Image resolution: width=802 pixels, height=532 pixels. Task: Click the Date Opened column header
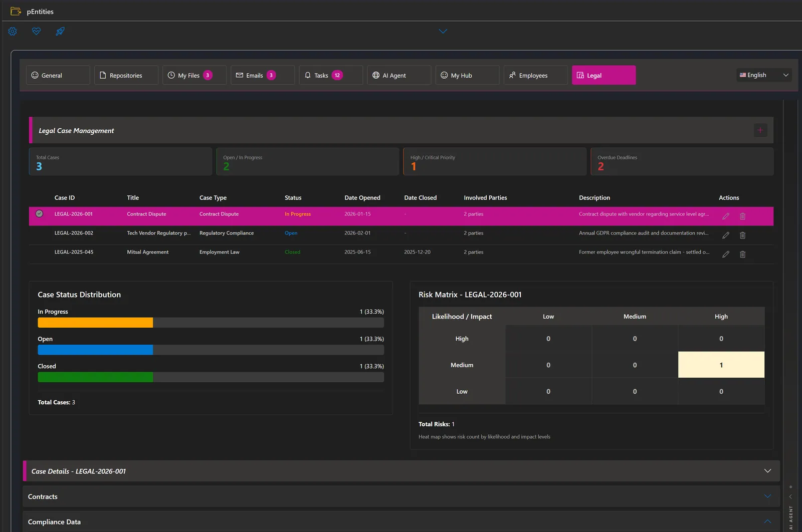(362, 198)
